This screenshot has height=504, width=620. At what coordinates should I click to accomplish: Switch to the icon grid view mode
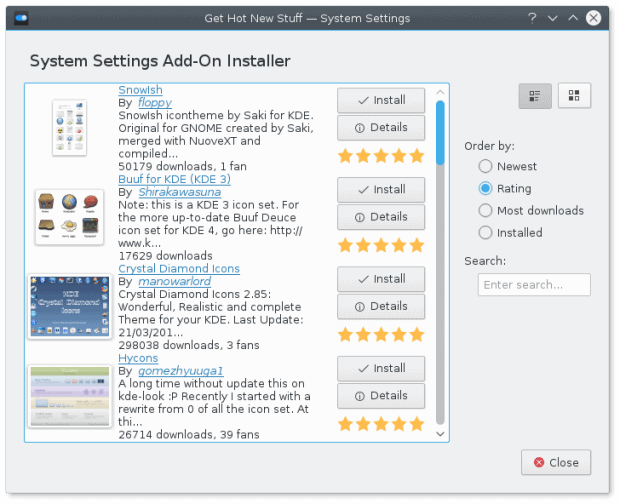[x=574, y=96]
